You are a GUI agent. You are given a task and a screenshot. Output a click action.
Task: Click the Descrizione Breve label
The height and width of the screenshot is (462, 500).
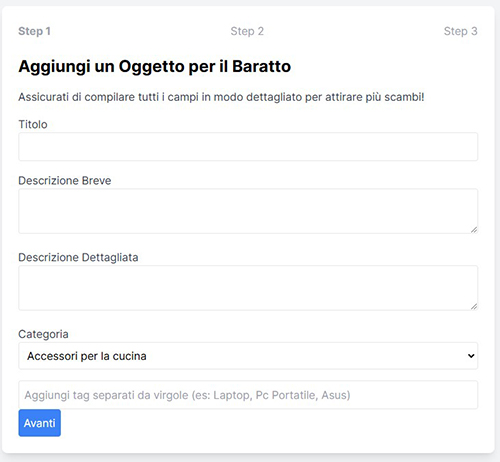pyautogui.click(x=65, y=181)
